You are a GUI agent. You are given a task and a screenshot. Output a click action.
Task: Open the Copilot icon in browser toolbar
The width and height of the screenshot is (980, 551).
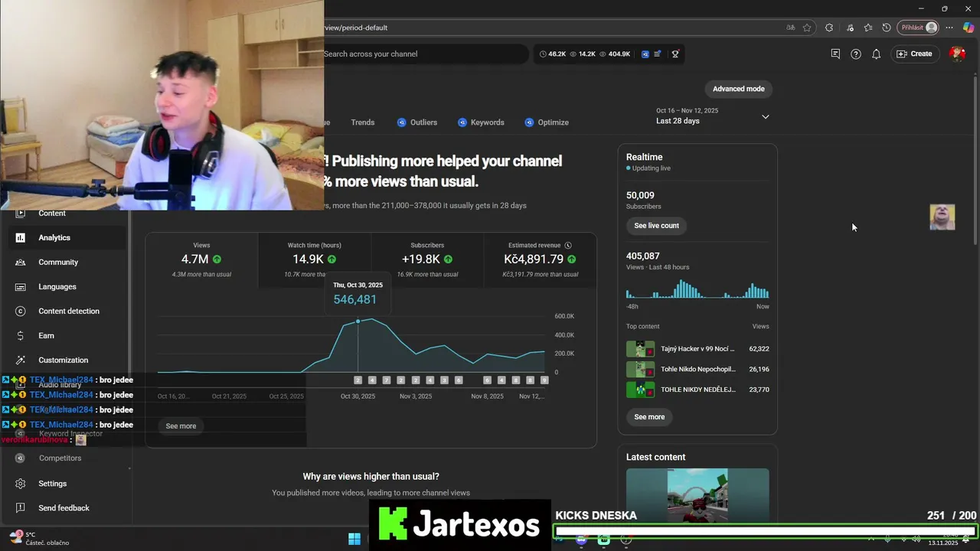(x=969, y=28)
